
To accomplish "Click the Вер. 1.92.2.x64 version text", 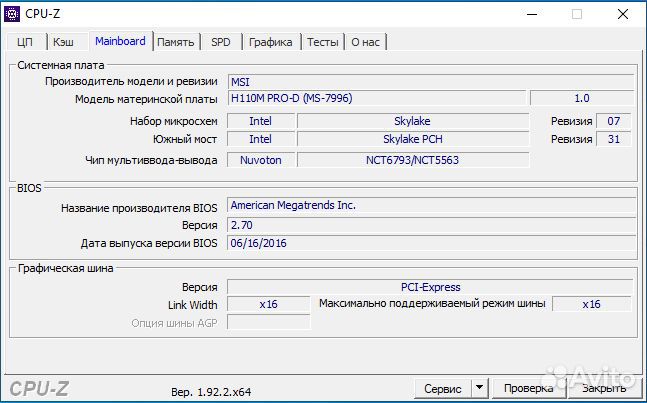I will tap(211, 392).
